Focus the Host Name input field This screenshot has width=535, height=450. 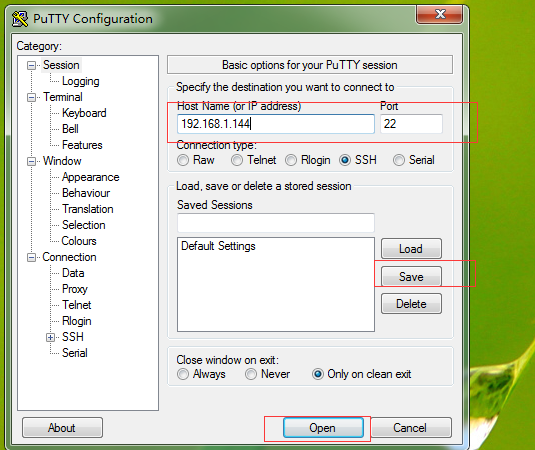click(276, 124)
